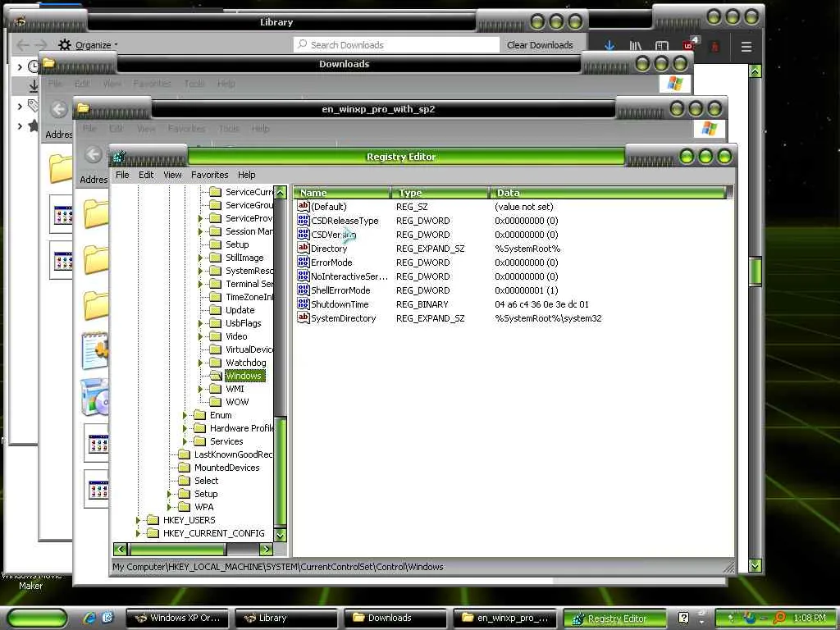840x630 pixels.
Task: Select the NoInteractiveServices DWORD icon
Action: pos(304,276)
